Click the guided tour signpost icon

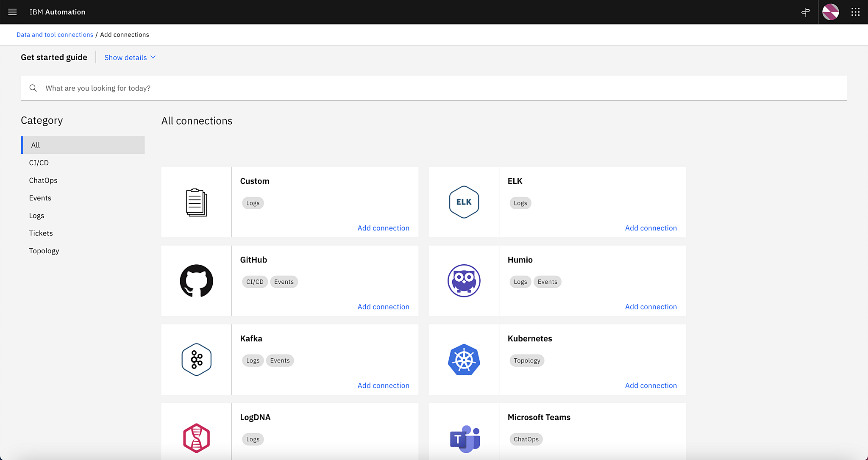coord(806,12)
